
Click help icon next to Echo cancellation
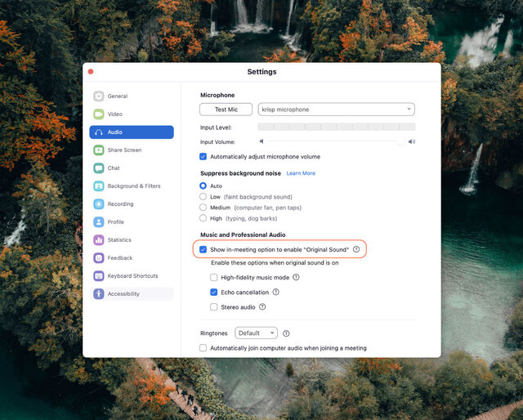275,292
